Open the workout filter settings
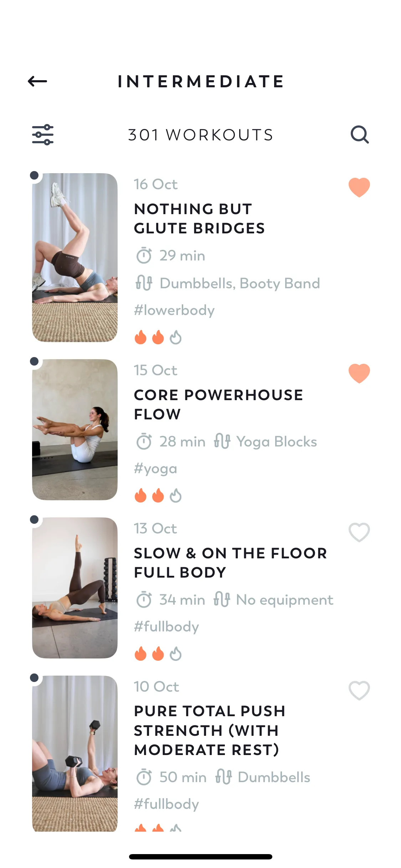401x868 pixels. [x=43, y=135]
